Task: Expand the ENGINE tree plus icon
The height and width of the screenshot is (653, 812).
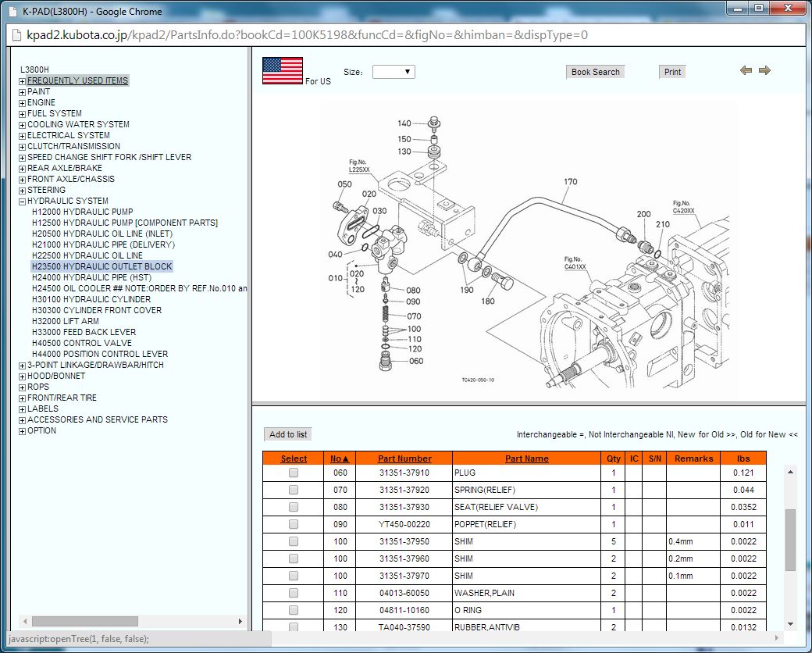Action: click(x=22, y=103)
